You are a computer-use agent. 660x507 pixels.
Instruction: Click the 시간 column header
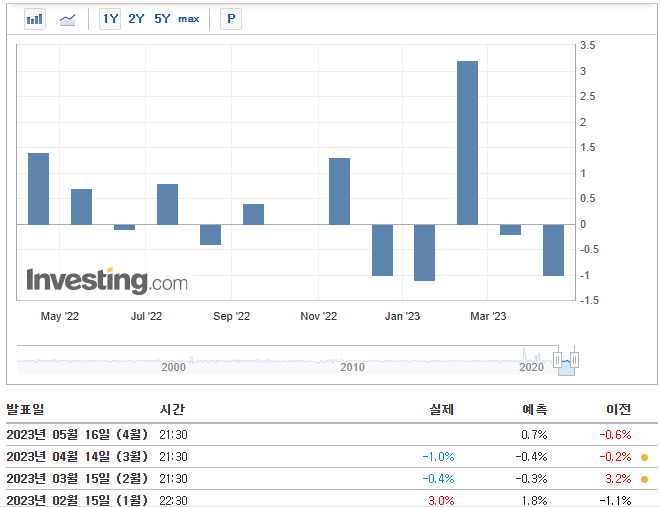pos(172,409)
